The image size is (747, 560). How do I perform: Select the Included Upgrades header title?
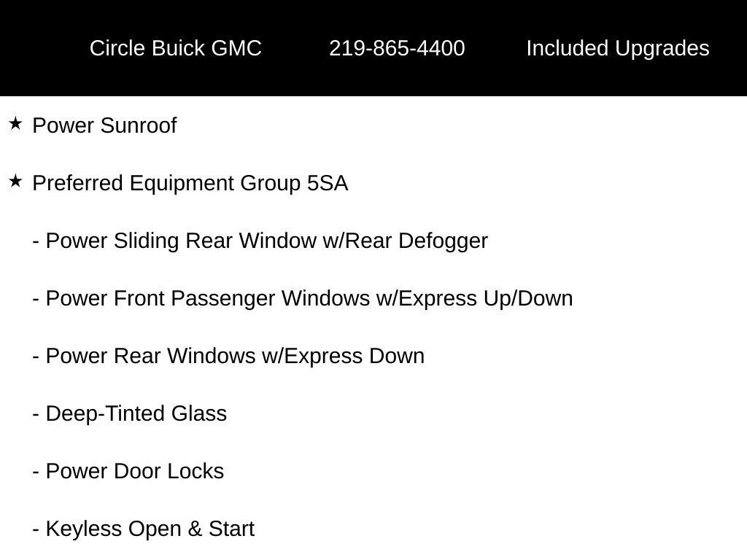[617, 48]
